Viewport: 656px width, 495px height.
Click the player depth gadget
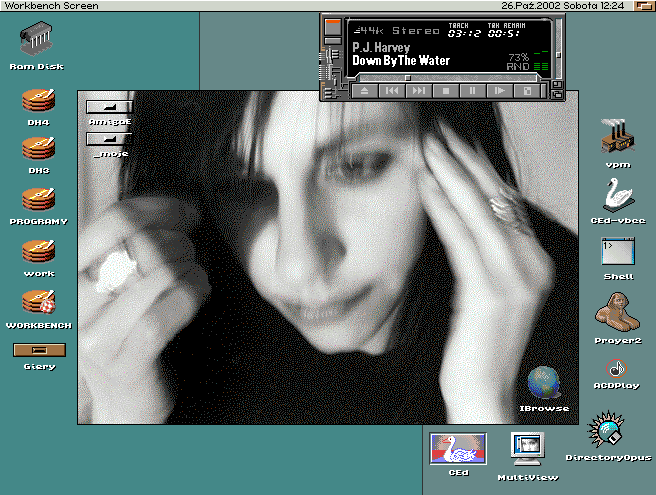point(557,94)
